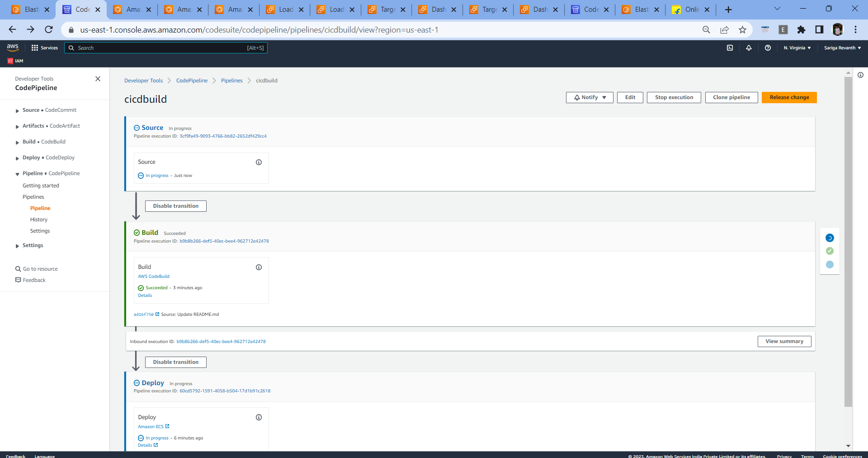Click Release change button
The image size is (868, 458).
pos(789,97)
